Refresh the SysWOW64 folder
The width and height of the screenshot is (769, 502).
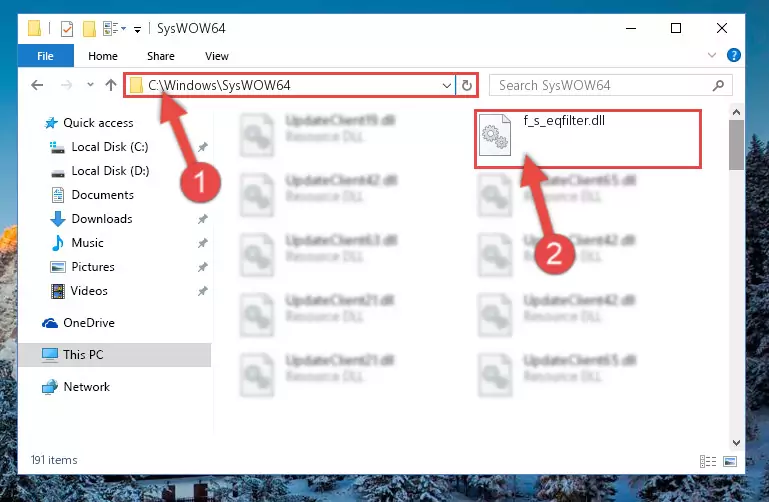(467, 86)
